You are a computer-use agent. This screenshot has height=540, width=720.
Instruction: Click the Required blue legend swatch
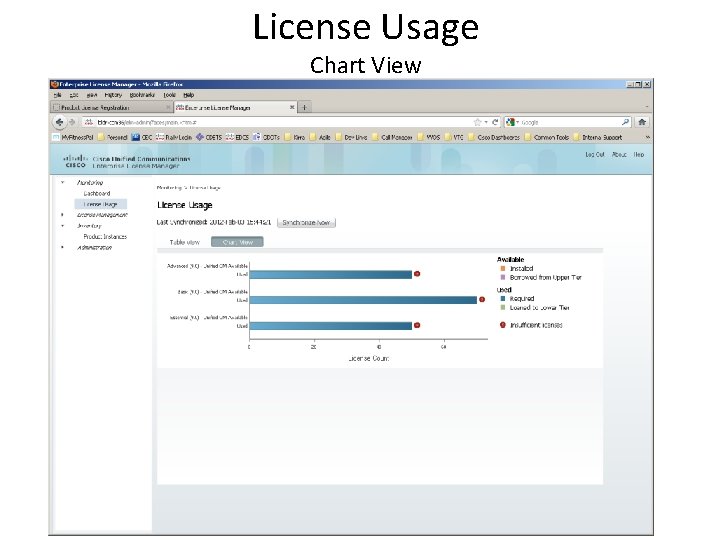pyautogui.click(x=503, y=298)
